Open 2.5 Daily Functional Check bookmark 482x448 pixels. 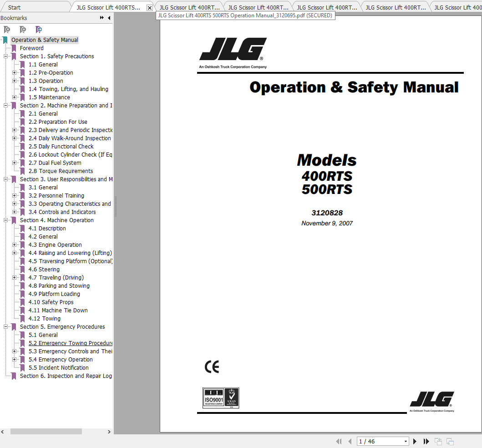61,146
